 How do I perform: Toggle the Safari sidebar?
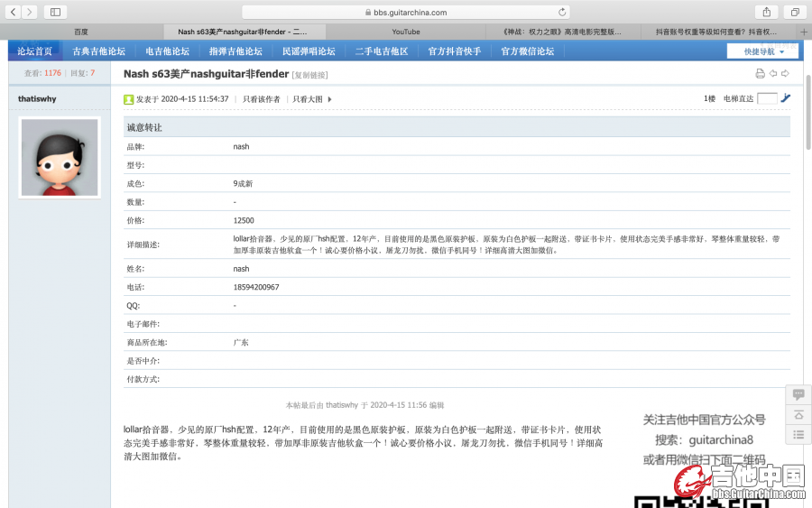click(x=55, y=12)
